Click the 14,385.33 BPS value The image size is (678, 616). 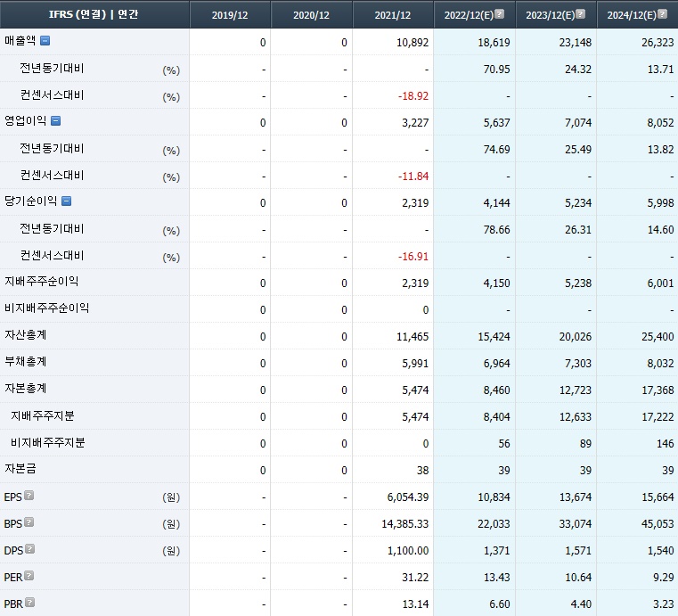click(404, 524)
